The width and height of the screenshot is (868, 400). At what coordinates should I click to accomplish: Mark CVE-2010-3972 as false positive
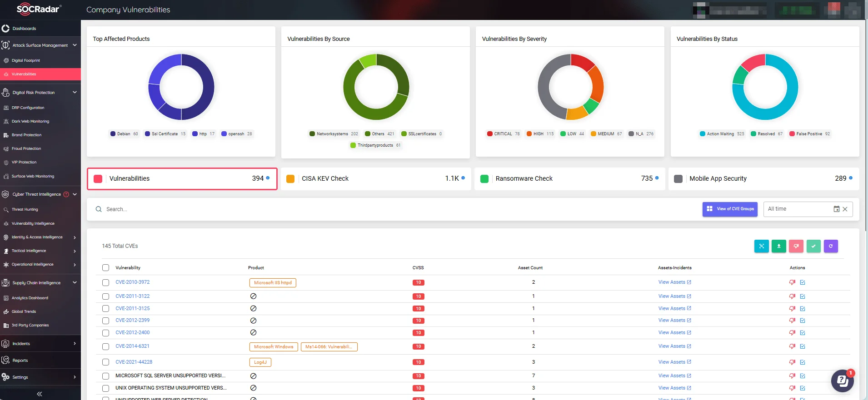click(x=792, y=282)
